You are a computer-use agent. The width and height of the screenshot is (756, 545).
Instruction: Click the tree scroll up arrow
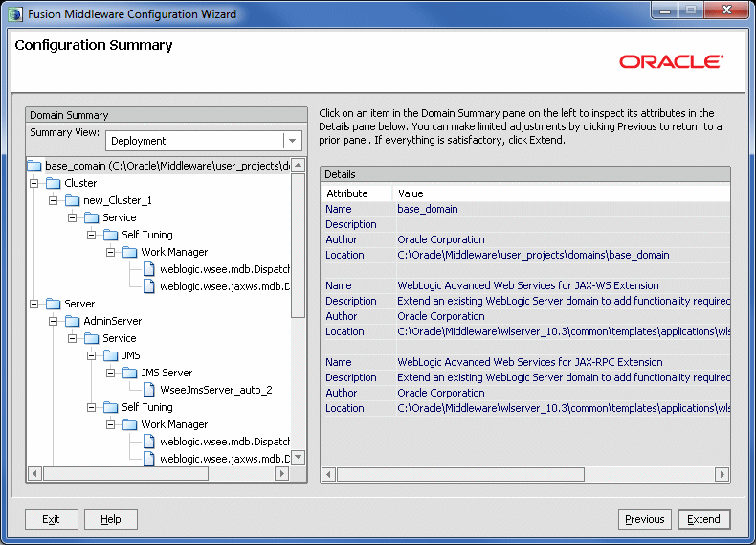point(299,165)
